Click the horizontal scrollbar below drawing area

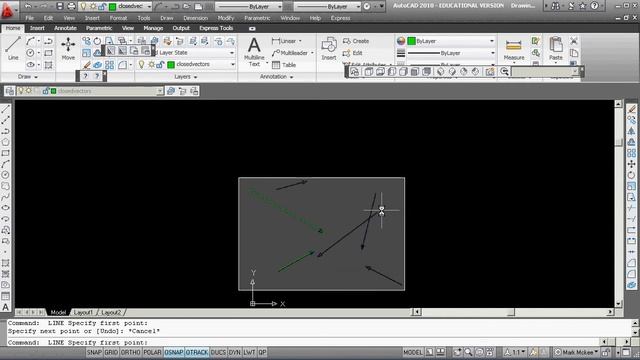click(x=513, y=312)
